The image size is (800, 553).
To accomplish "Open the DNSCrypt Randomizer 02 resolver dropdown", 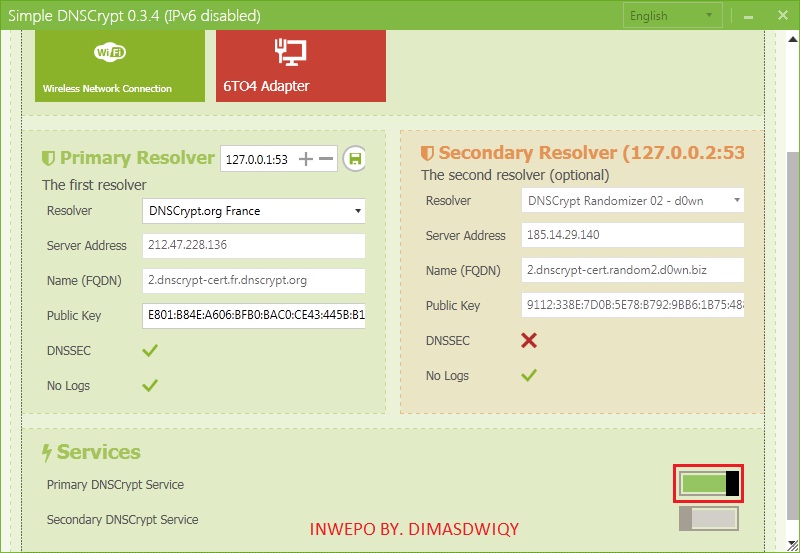I will coord(633,200).
